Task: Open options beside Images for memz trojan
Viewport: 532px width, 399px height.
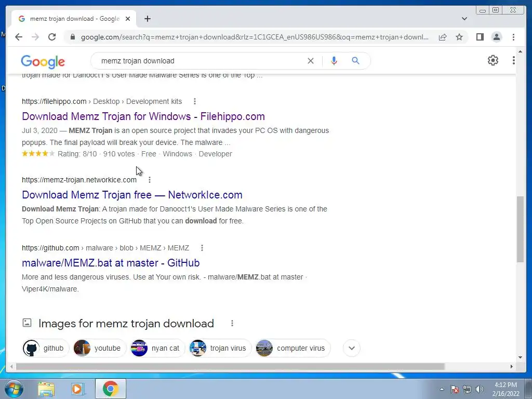Action: (x=232, y=323)
